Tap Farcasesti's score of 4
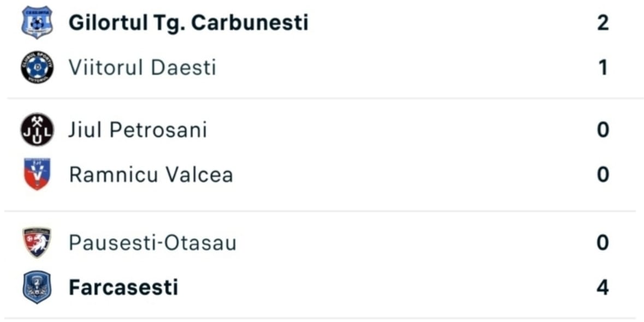The image size is (644, 322). pyautogui.click(x=602, y=287)
